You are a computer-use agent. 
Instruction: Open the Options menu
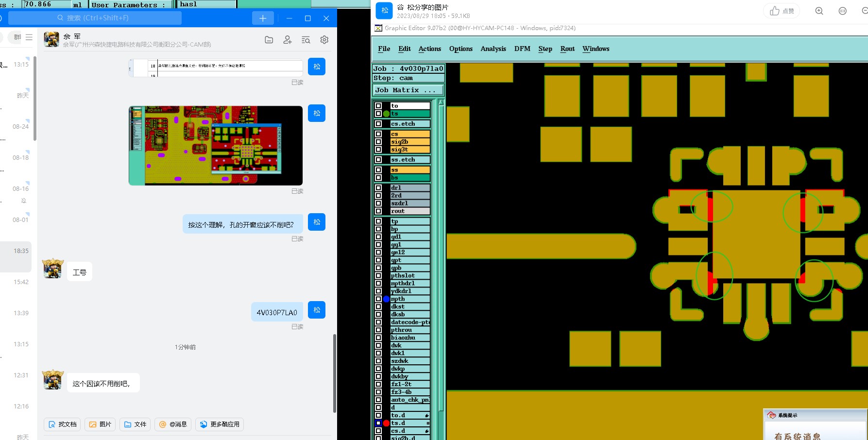click(x=461, y=49)
